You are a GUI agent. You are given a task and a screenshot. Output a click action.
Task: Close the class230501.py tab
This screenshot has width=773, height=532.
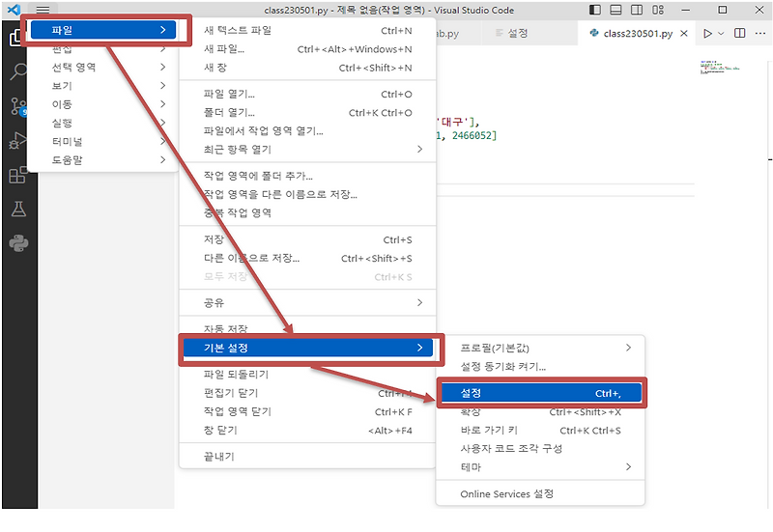pos(684,34)
